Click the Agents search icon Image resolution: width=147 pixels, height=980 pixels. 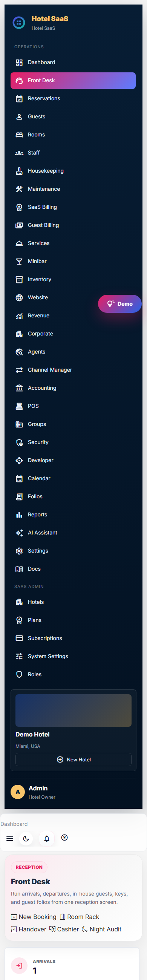point(19,352)
